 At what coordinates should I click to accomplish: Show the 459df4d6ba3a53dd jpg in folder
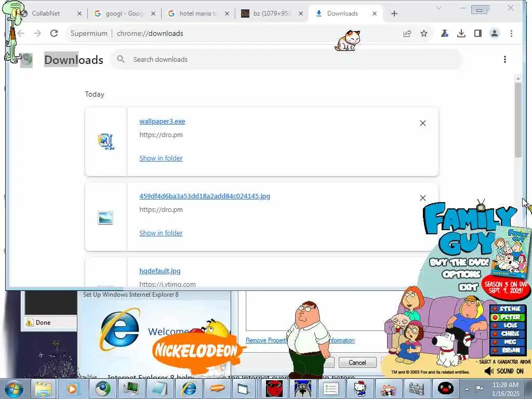coord(161,233)
